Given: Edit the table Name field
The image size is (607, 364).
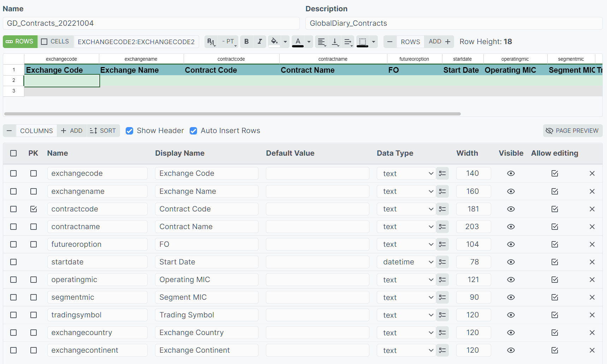Looking at the screenshot, I should coord(151,23).
